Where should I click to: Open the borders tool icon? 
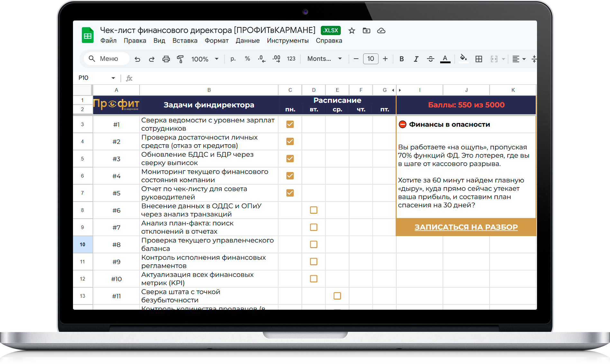(478, 59)
